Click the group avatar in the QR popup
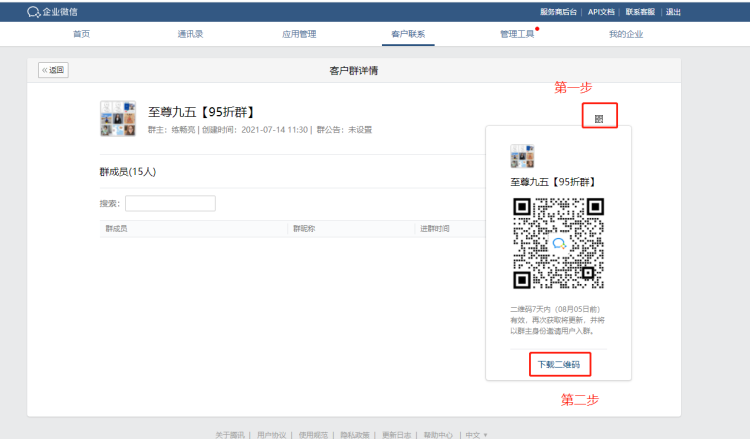The width and height of the screenshot is (750, 439). point(522,156)
